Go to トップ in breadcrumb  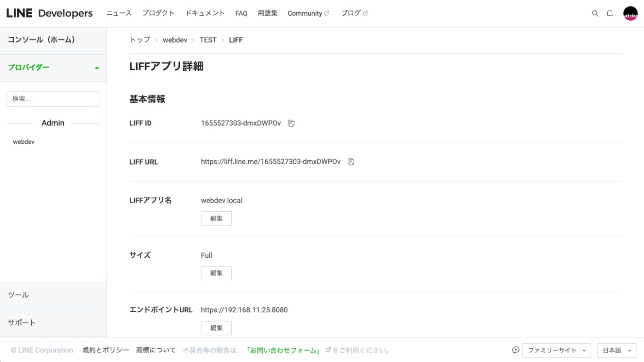point(140,40)
